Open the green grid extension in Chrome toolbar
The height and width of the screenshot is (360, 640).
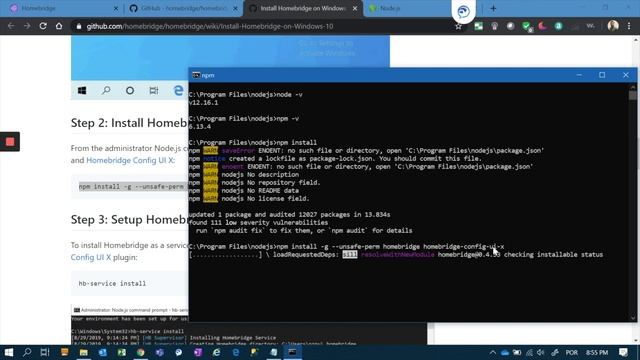point(478,26)
